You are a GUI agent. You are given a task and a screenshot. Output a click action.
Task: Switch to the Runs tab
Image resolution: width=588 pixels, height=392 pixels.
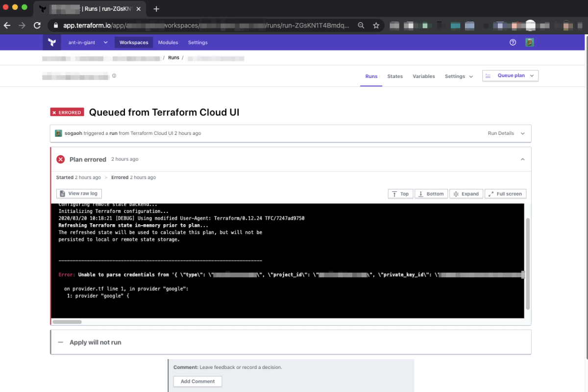(371, 77)
